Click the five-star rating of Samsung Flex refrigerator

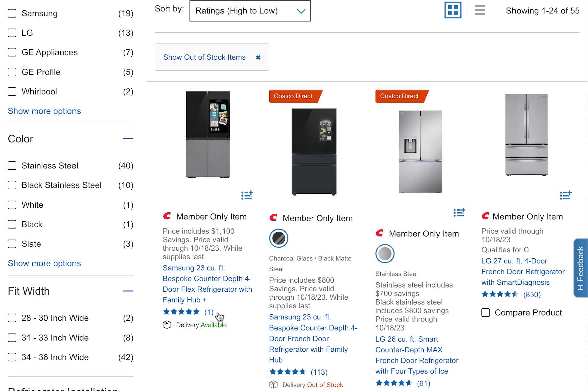coord(181,312)
